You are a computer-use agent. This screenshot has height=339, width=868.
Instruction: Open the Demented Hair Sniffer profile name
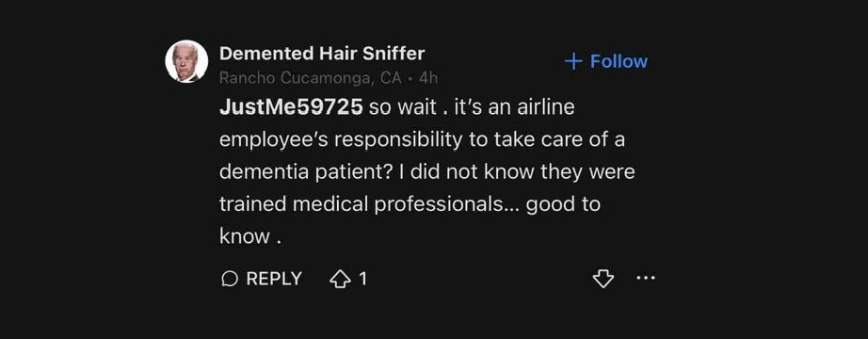coord(322,53)
